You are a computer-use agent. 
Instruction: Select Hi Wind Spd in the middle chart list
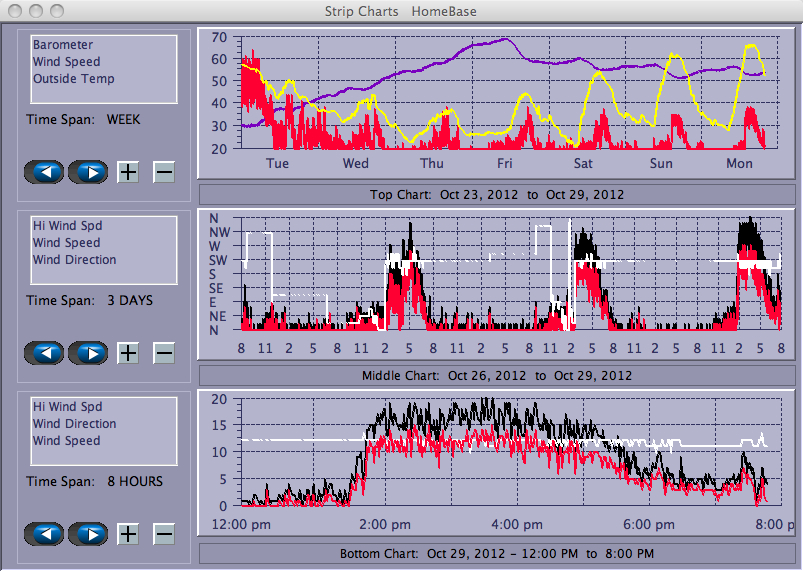click(67, 226)
